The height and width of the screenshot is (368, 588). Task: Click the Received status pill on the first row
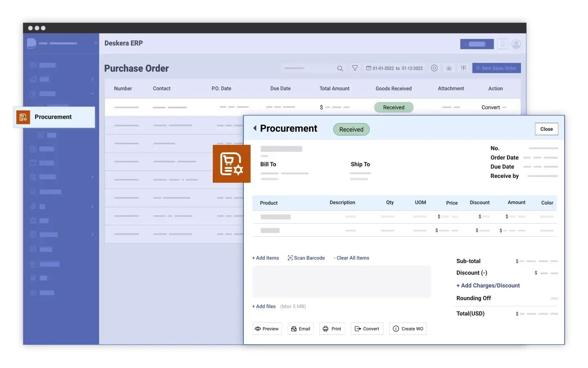coord(393,107)
